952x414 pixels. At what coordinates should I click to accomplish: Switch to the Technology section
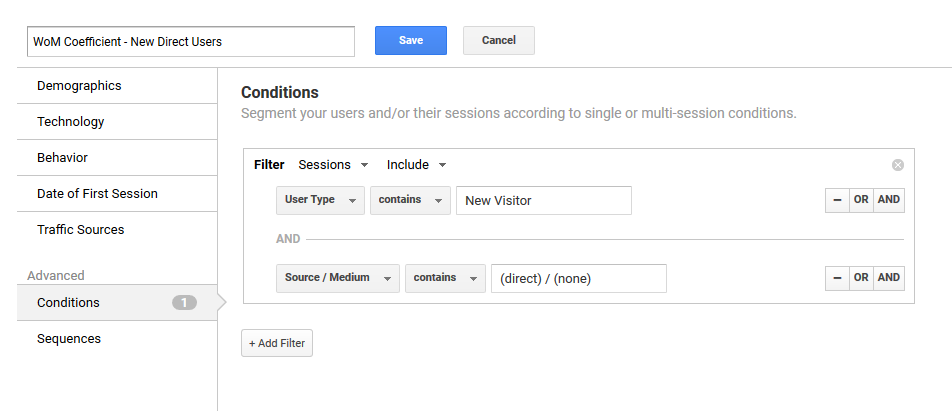coord(71,122)
